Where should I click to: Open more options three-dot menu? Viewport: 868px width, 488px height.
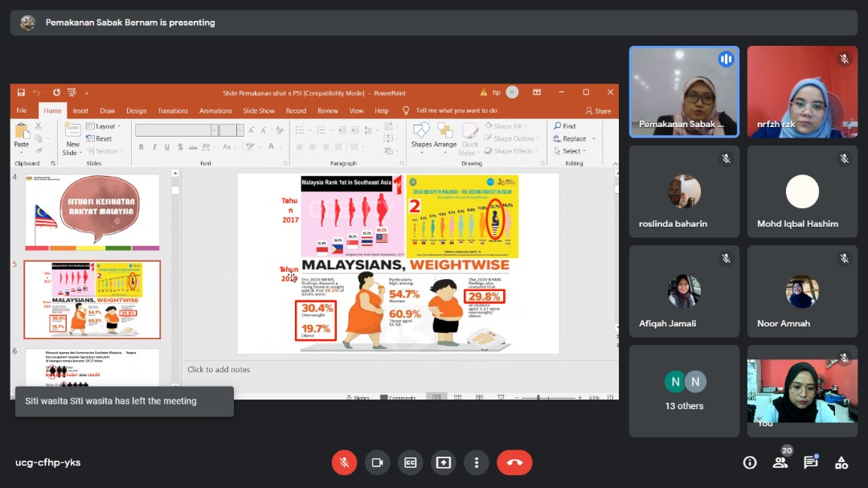tap(477, 462)
